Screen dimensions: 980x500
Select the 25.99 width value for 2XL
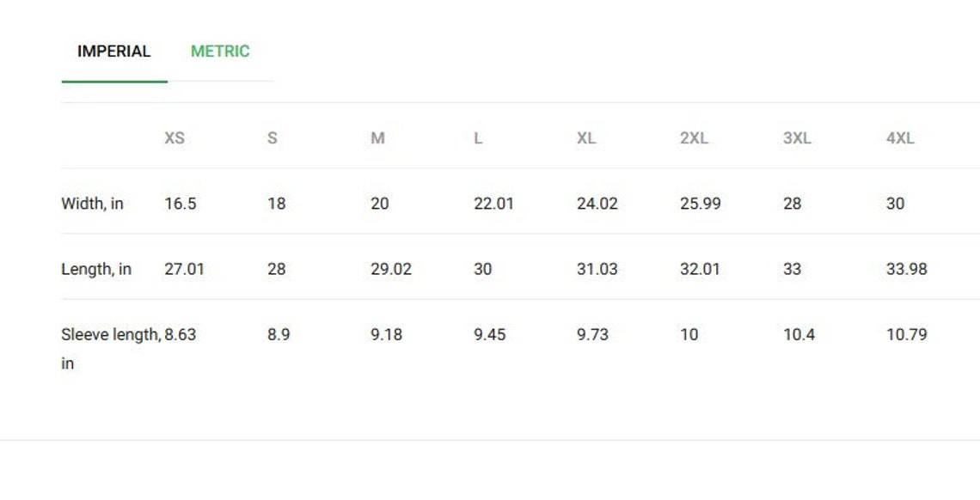[701, 204]
